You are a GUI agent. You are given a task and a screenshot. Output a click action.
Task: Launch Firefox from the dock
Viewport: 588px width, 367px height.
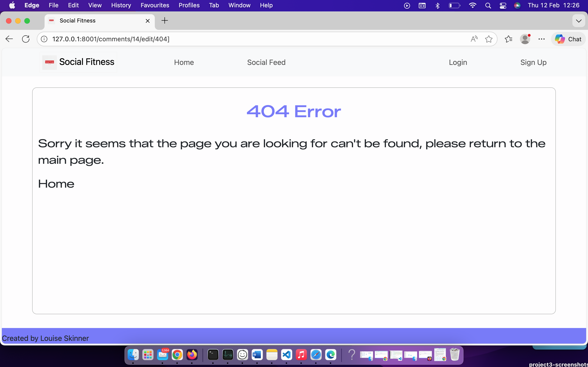[x=192, y=355]
